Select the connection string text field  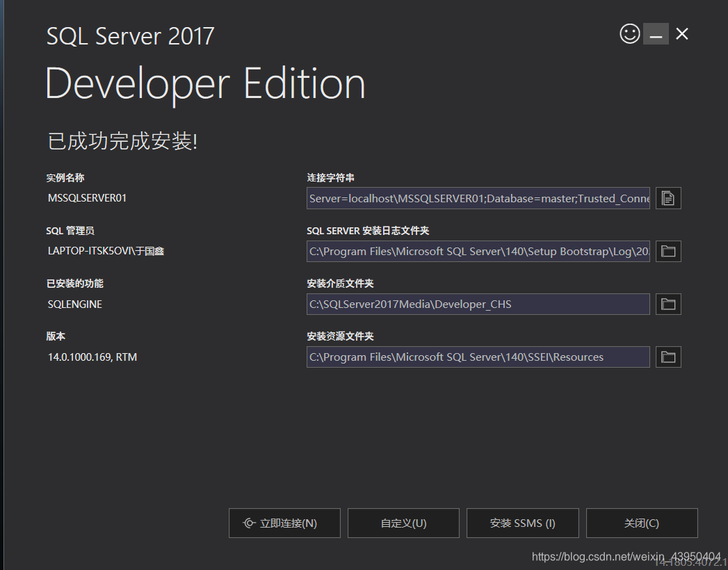pyautogui.click(x=478, y=198)
